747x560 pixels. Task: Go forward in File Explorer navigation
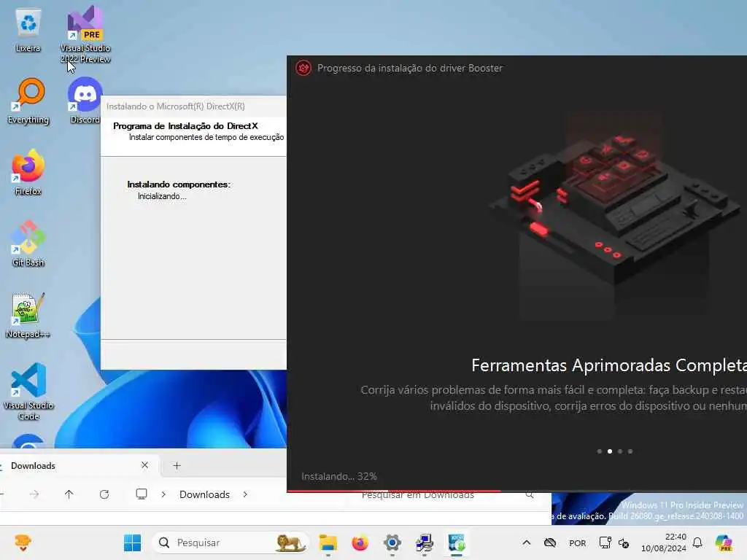pos(34,494)
